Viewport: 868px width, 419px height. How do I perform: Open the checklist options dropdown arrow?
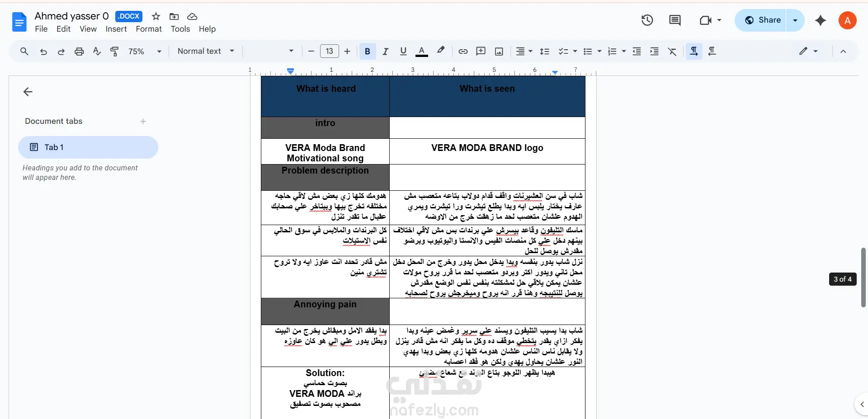[x=575, y=52]
